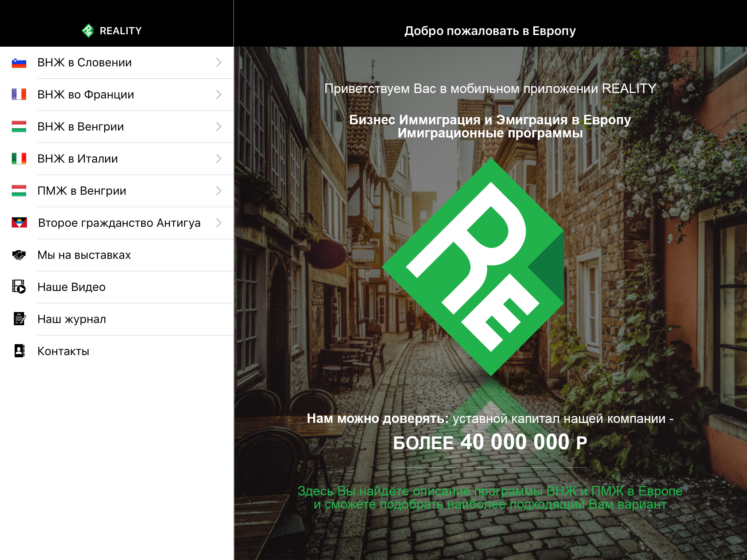Open Наше Видео section
This screenshot has width=747, height=560.
coord(71,287)
